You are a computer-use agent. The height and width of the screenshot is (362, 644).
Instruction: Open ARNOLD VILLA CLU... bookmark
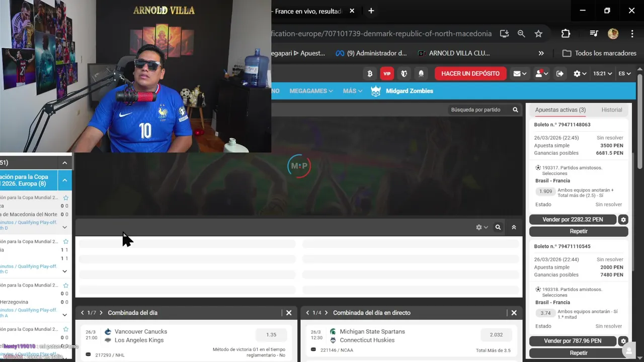(453, 53)
